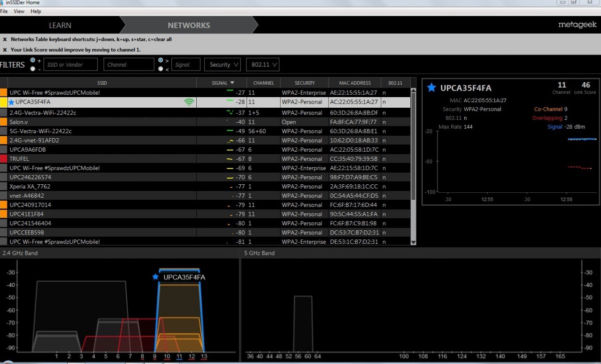The width and height of the screenshot is (601, 364).
Task: Select the less-than signal filter radio
Action: [x=160, y=69]
